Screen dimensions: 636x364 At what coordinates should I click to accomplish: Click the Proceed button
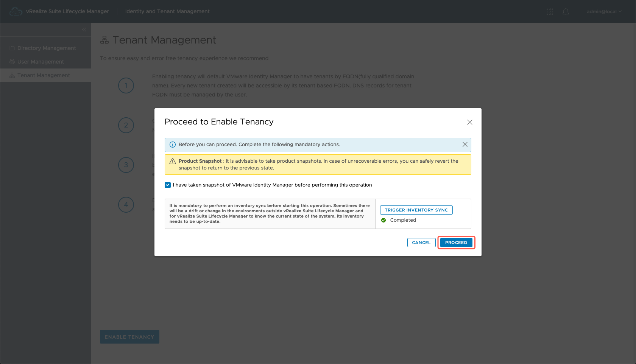456,243
